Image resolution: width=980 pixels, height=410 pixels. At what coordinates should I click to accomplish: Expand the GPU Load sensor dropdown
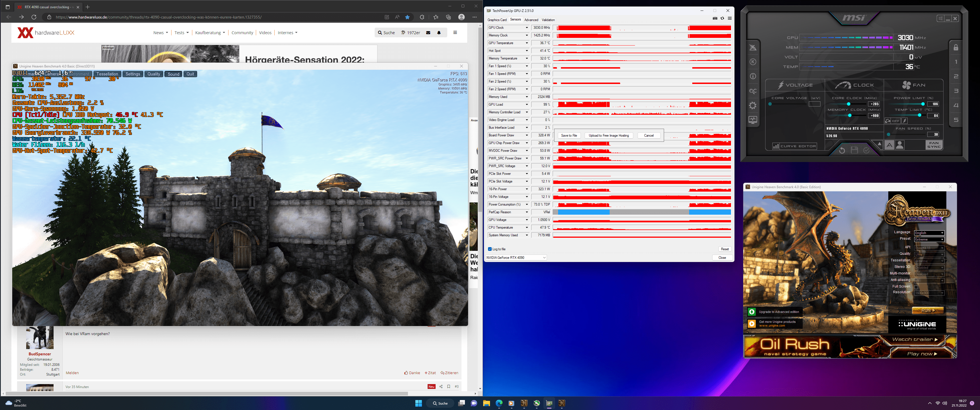click(x=526, y=104)
